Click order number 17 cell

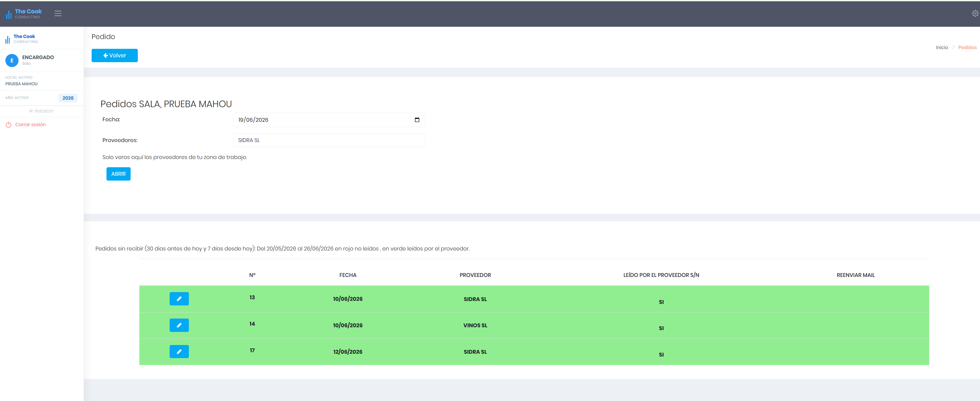252,350
